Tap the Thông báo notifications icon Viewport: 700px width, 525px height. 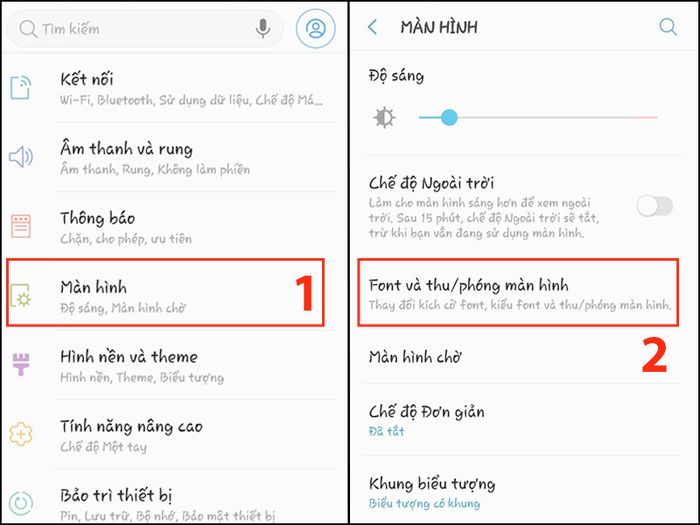21,226
